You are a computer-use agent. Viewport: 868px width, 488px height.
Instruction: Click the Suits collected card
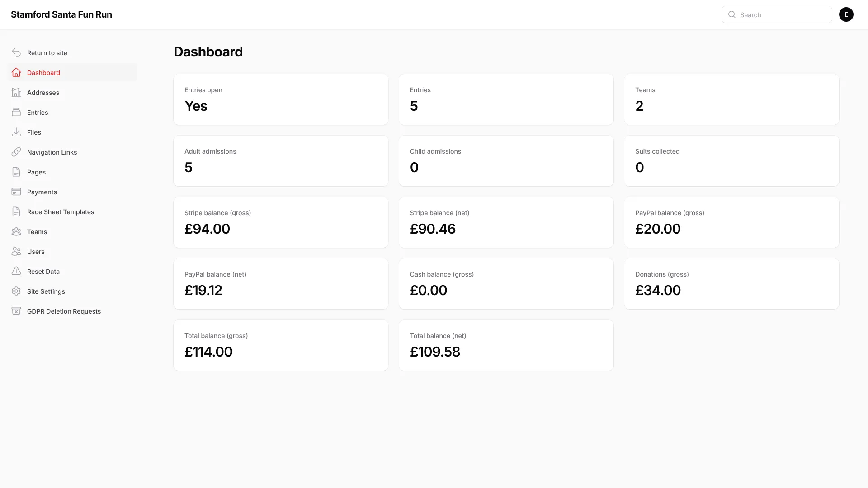click(731, 161)
